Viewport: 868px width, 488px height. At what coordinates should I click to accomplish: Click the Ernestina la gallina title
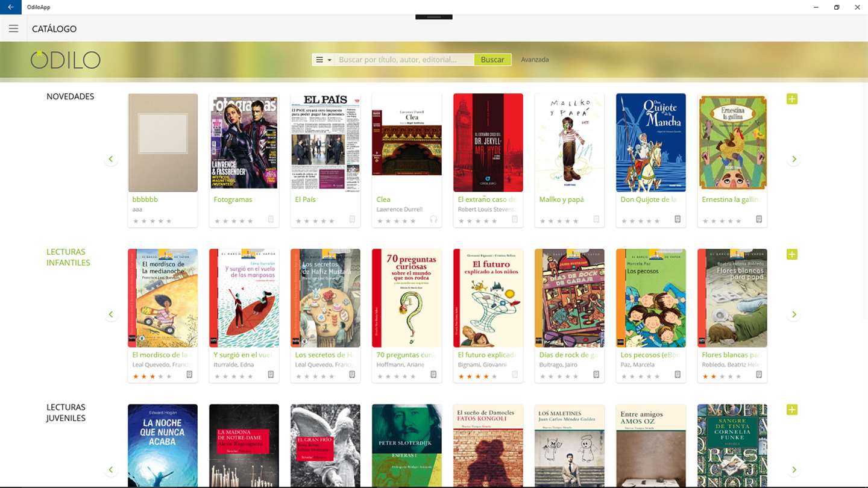(x=732, y=199)
